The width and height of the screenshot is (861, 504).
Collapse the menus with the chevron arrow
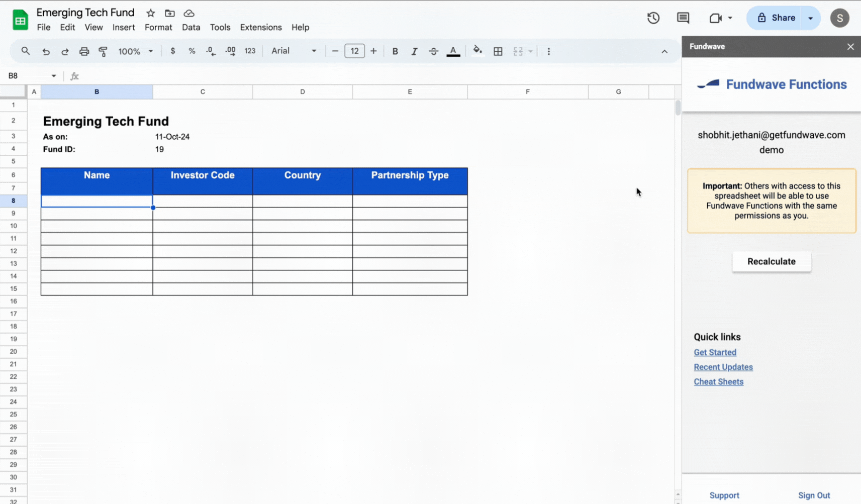664,51
